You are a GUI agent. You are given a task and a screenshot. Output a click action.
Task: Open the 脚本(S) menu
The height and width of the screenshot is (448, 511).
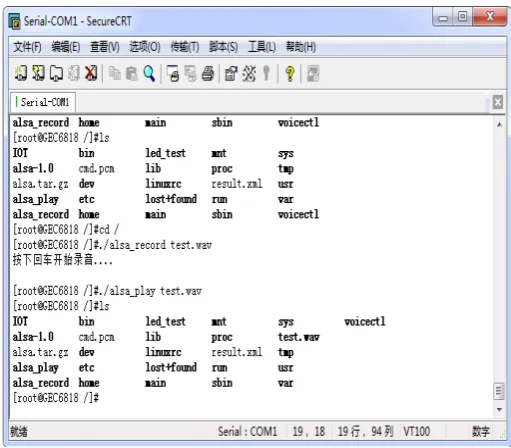pyautogui.click(x=223, y=47)
